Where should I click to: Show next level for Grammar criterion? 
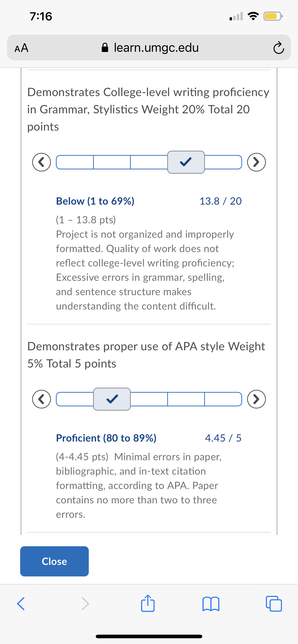click(x=256, y=162)
